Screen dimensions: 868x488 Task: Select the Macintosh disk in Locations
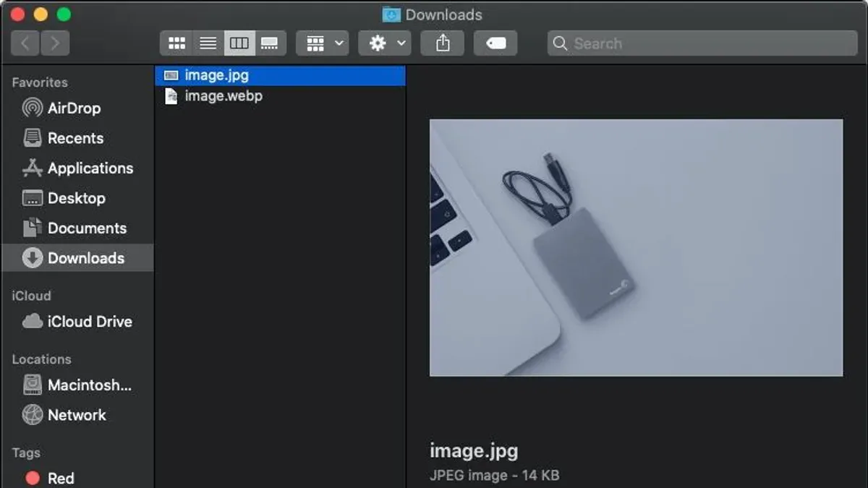[x=77, y=385]
